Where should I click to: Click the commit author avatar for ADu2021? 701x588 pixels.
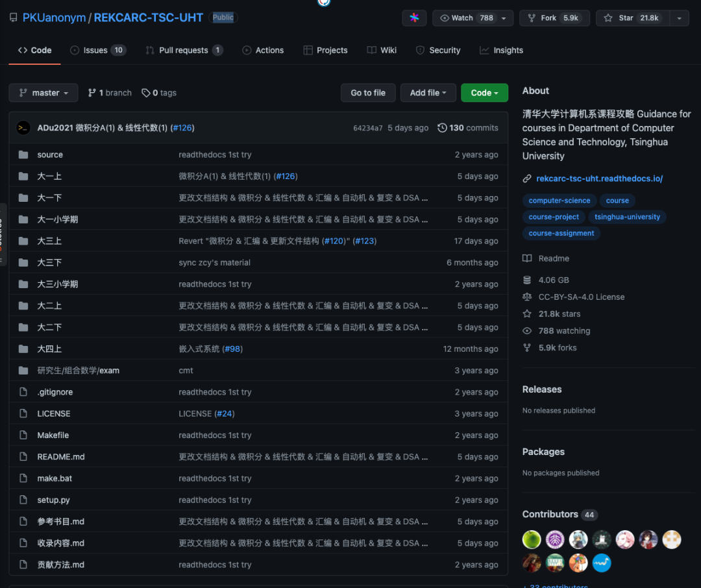(x=23, y=128)
